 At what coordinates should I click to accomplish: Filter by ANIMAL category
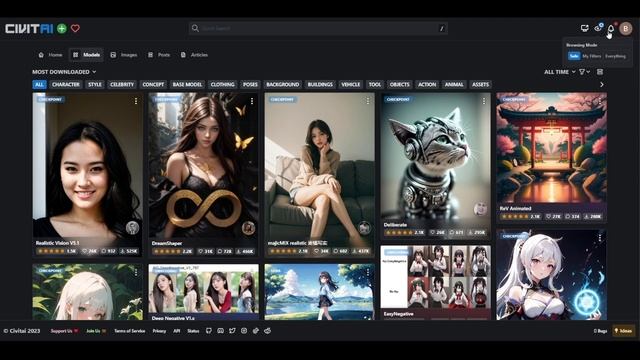tap(454, 84)
